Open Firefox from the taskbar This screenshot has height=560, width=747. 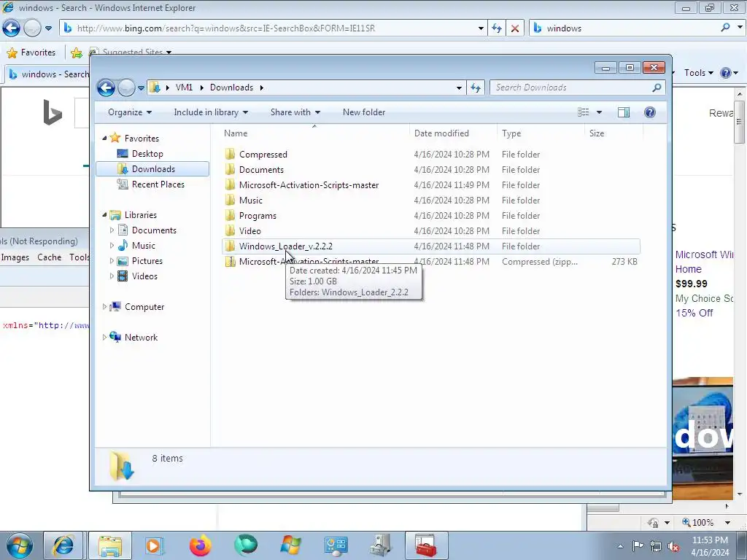(x=201, y=545)
